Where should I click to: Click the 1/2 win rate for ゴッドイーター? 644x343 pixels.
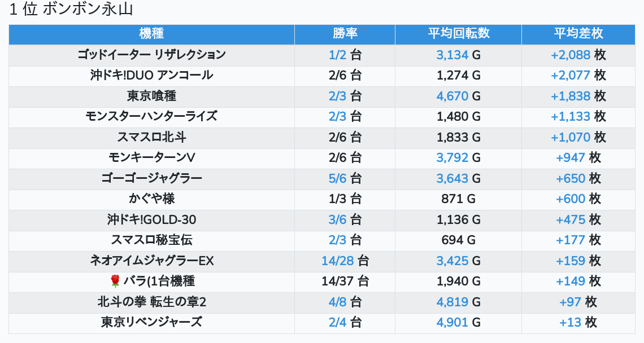pyautogui.click(x=337, y=55)
